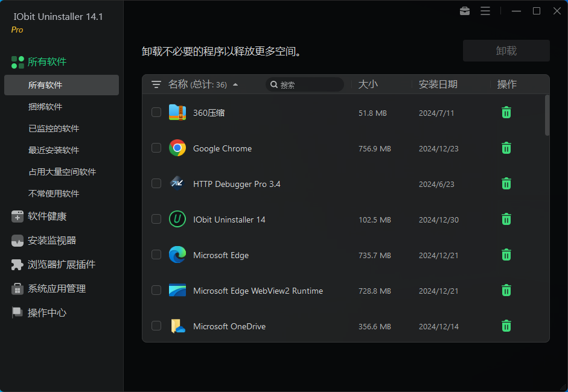
Task: Click the IObit Uninstaller 14 name text
Action: coord(229,220)
